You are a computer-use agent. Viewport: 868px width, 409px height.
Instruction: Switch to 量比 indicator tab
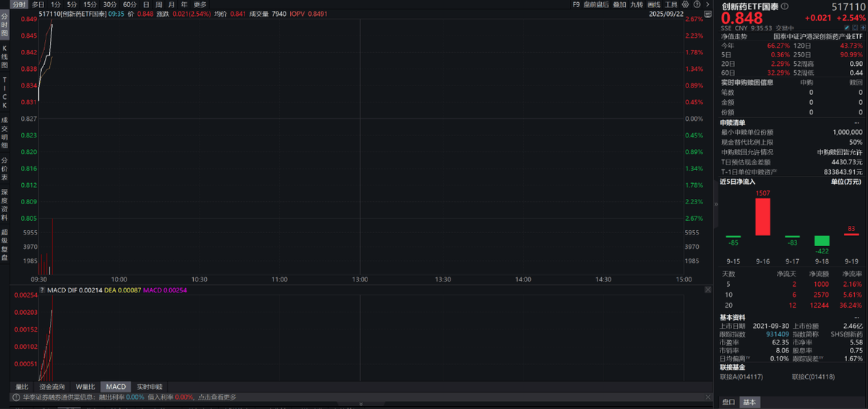[x=22, y=387]
